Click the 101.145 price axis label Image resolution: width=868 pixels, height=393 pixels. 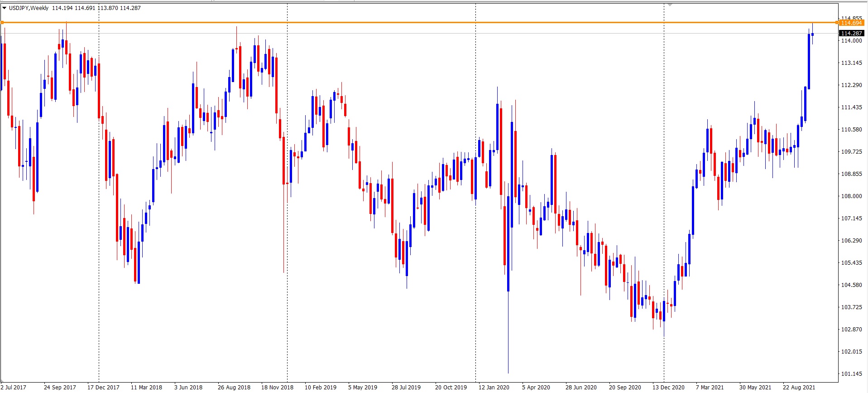click(851, 374)
